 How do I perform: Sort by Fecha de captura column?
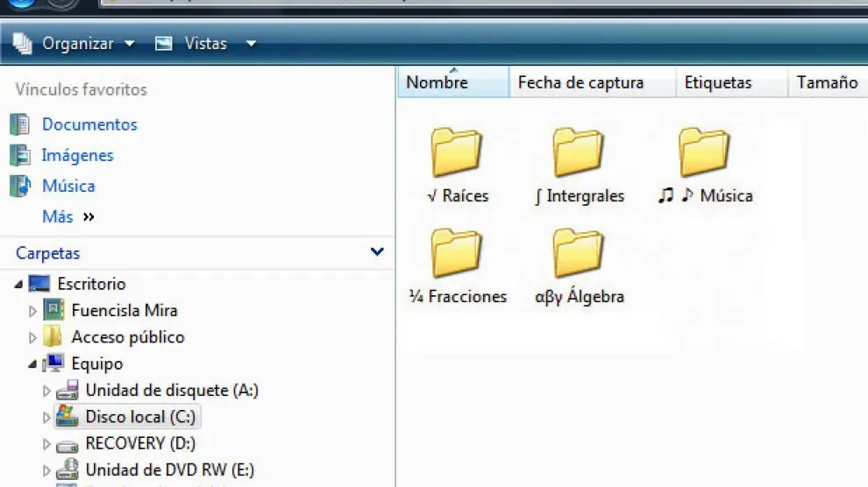[x=580, y=83]
